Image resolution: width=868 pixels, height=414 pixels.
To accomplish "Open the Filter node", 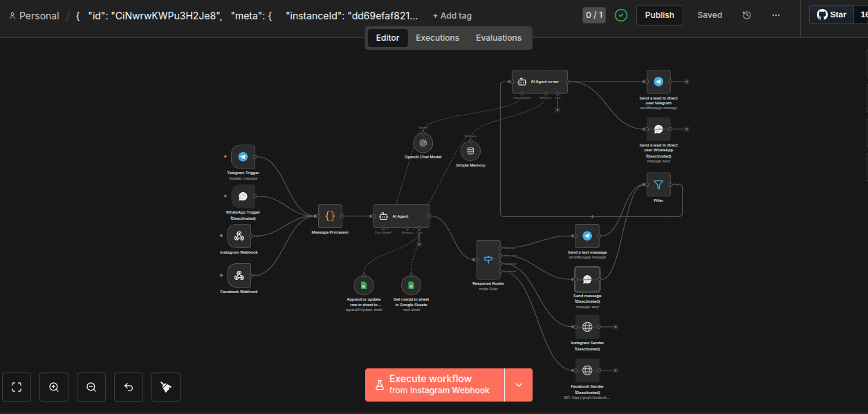I will [658, 185].
